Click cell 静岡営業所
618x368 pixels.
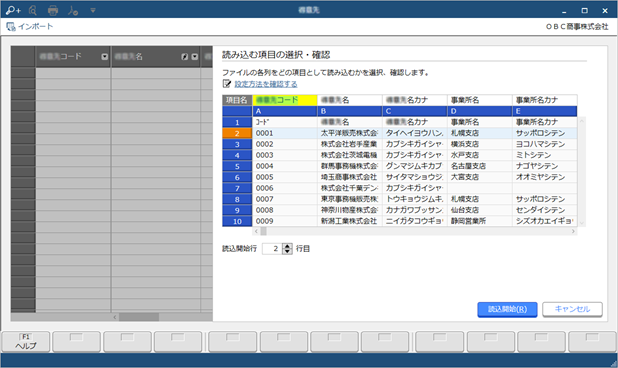click(479, 221)
